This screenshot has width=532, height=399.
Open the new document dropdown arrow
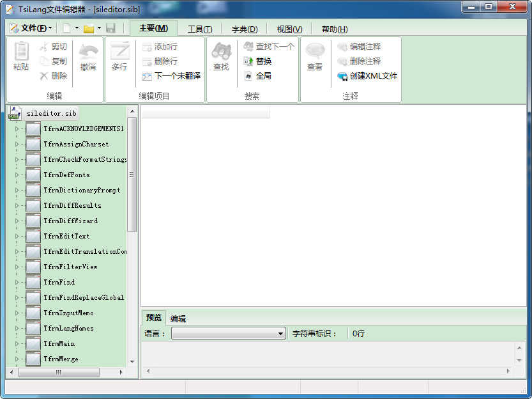(x=77, y=28)
